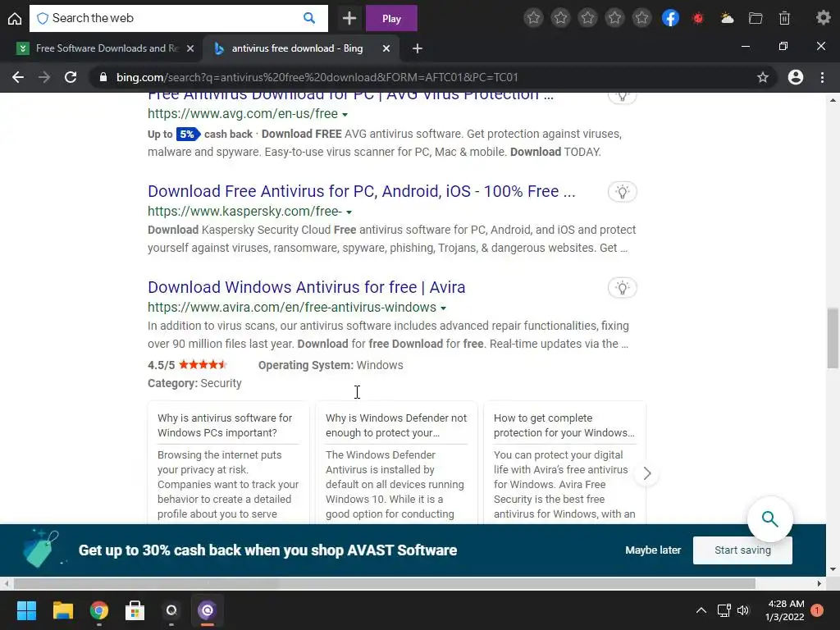The image size is (840, 630).
Task: Switch to Free Software Downloads tab
Action: point(107,48)
